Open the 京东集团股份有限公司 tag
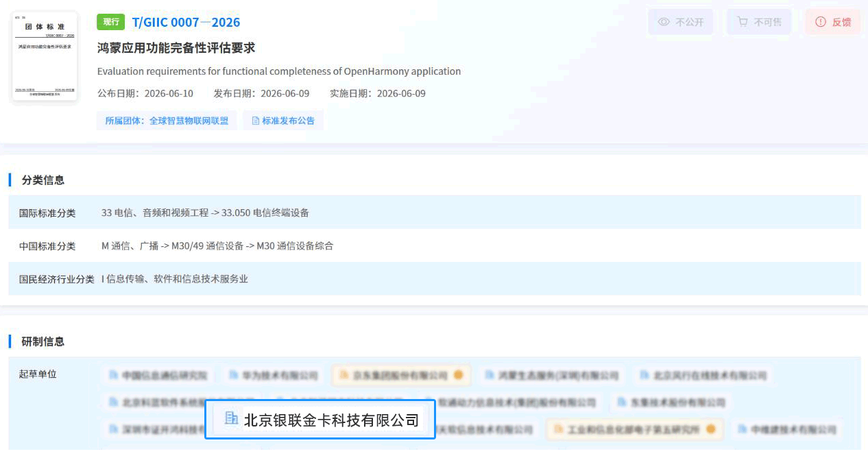The image size is (868, 458). 401,375
